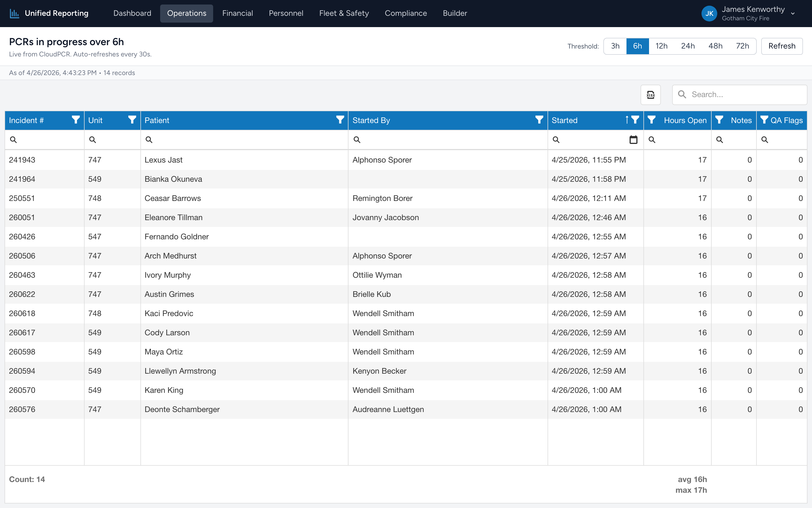Open Fleet & Safety tab
This screenshot has height=508, width=812.
pos(344,14)
